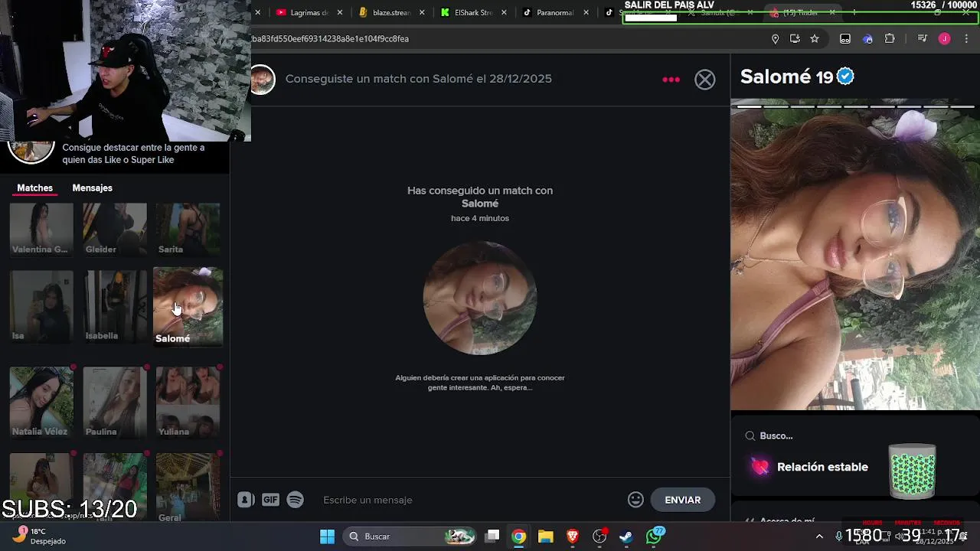Image resolution: width=980 pixels, height=551 pixels.
Task: Open the GIF picker
Action: [x=270, y=500]
